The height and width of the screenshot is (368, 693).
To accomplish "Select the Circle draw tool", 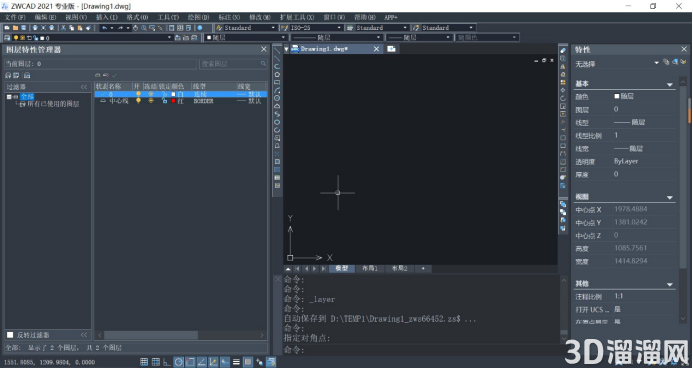I will 277,98.
